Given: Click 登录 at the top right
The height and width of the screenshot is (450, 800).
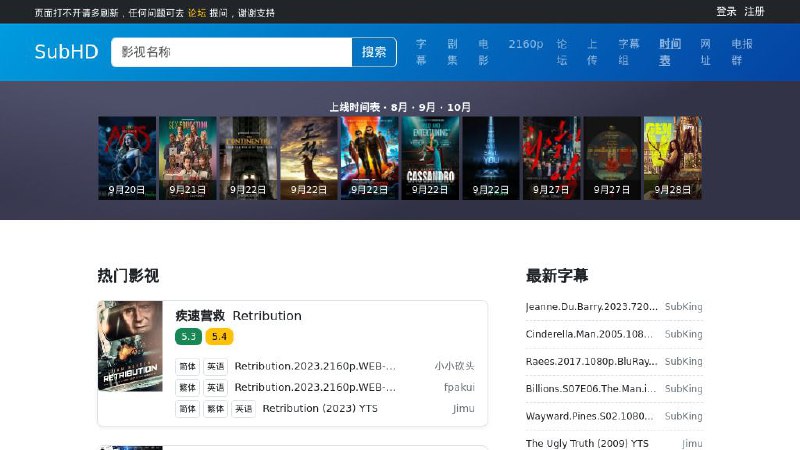Looking at the screenshot, I should 726,12.
